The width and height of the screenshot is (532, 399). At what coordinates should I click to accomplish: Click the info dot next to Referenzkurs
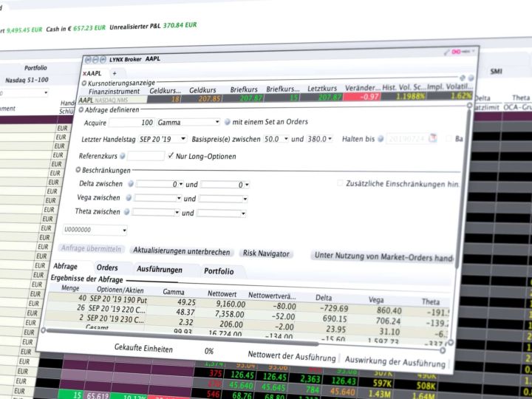(x=123, y=156)
